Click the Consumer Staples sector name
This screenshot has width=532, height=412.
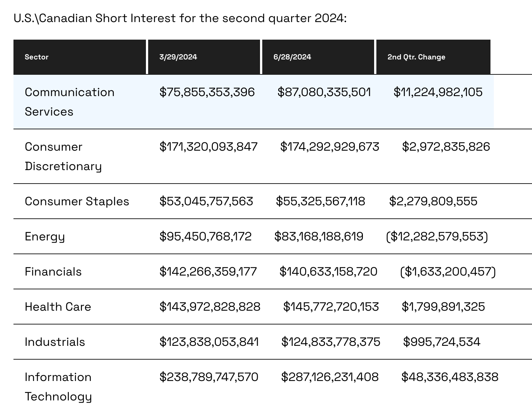click(x=77, y=202)
